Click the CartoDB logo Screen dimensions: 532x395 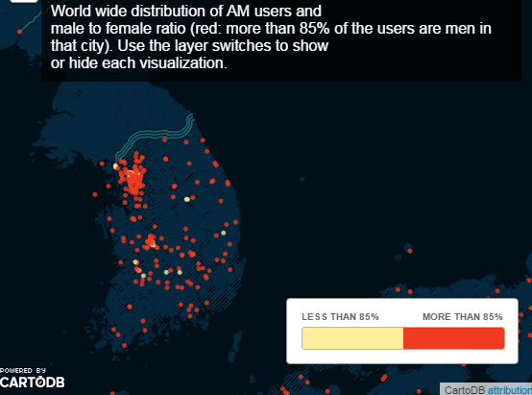[x=33, y=383]
